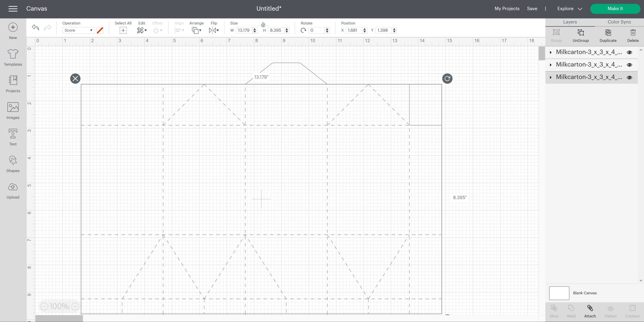Expand the third Milkcarton layer

551,77
